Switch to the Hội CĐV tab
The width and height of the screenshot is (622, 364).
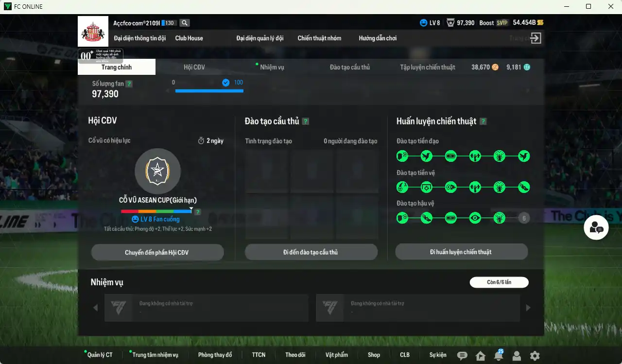point(194,67)
